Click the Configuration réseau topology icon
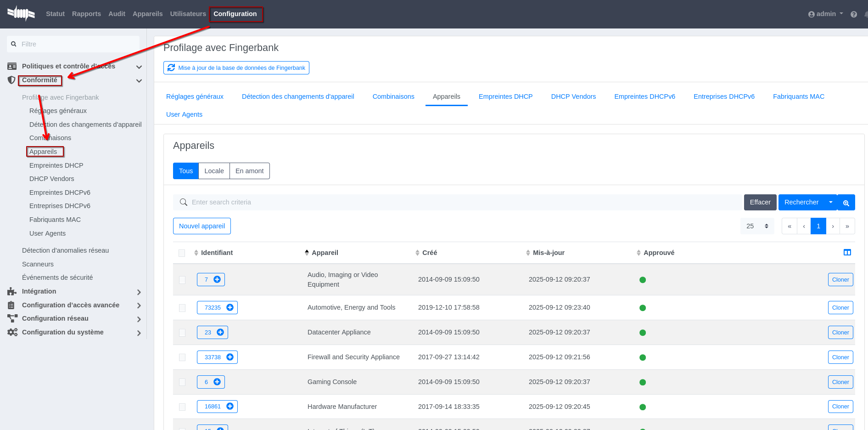Image resolution: width=868 pixels, height=430 pixels. coord(12,318)
